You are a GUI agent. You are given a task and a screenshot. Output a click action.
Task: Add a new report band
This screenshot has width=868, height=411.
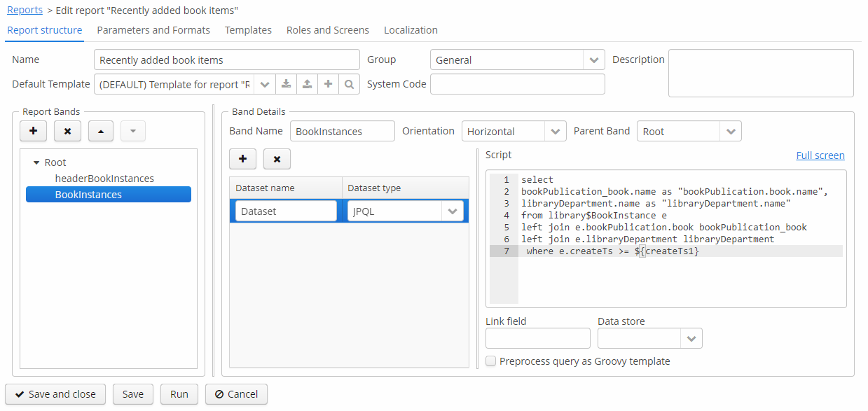coord(33,131)
